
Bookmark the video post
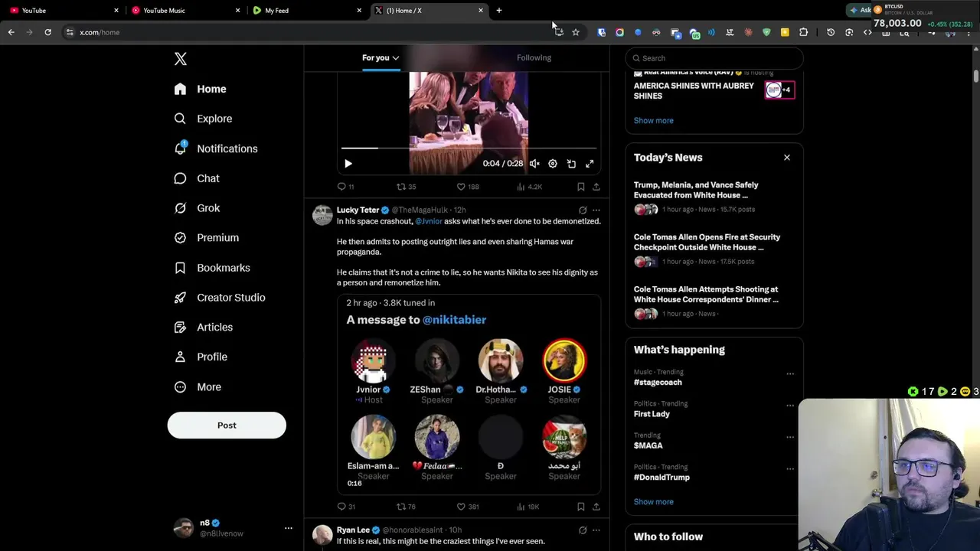(580, 187)
